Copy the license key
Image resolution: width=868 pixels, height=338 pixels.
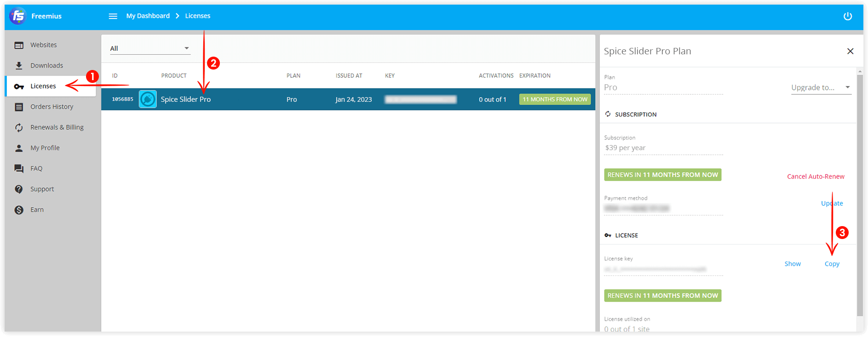(832, 264)
